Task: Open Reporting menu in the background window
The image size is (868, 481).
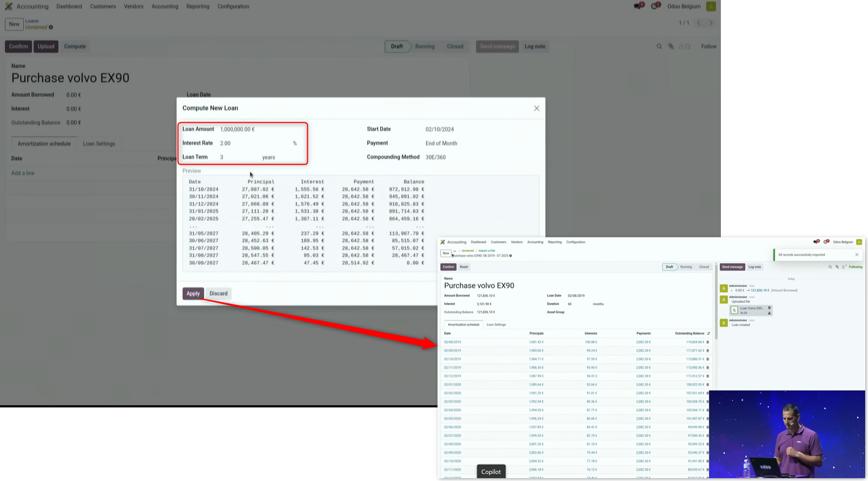Action: pyautogui.click(x=197, y=6)
